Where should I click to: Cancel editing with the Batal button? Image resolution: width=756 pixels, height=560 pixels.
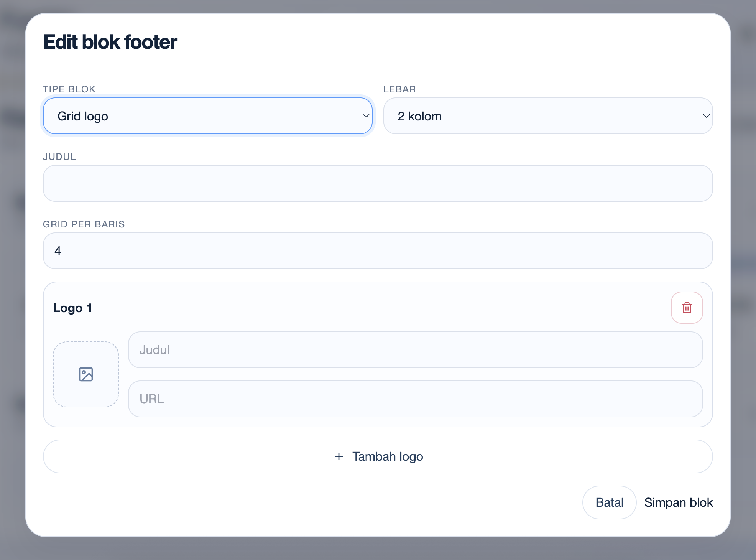coord(609,502)
